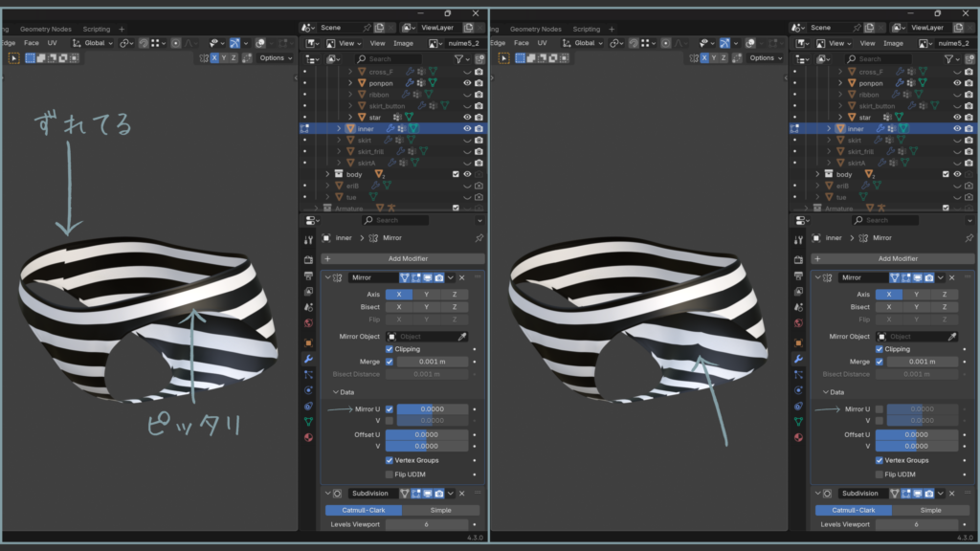Image resolution: width=980 pixels, height=551 pixels.
Task: Switch to Geometry Nodes workspace tab, left window
Action: coord(45,29)
